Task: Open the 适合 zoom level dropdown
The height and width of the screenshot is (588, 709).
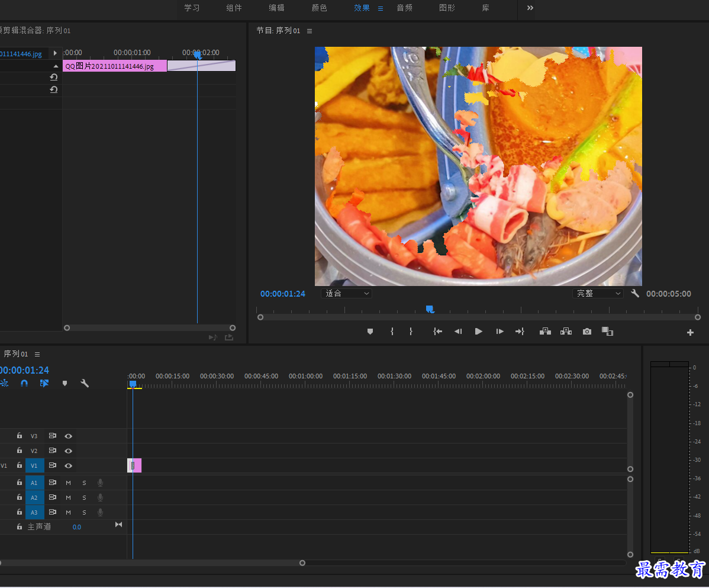Action: (346, 294)
